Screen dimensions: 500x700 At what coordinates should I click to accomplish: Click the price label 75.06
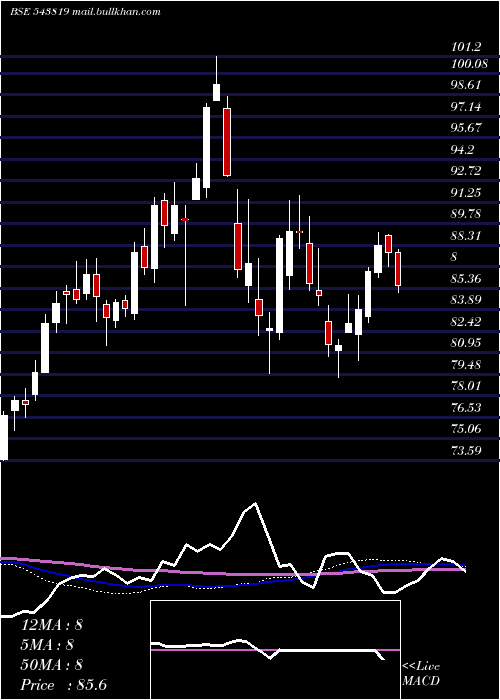coord(466,429)
